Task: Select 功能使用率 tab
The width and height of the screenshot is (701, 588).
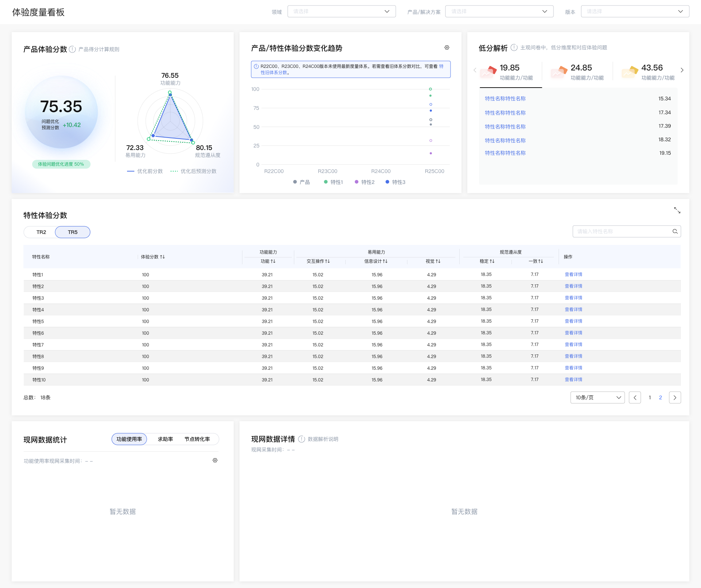Action: tap(129, 439)
